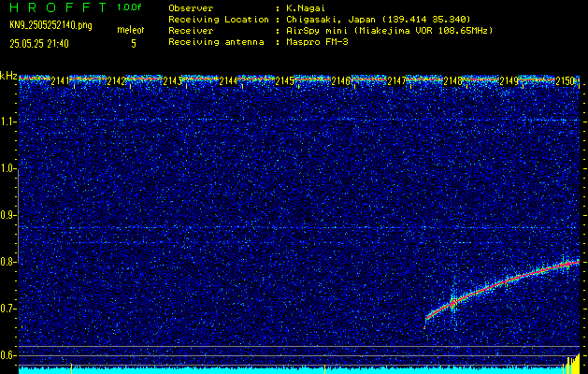Screen dimensions: 588x374
Task: Click the 2145 time marker
Action: click(284, 80)
